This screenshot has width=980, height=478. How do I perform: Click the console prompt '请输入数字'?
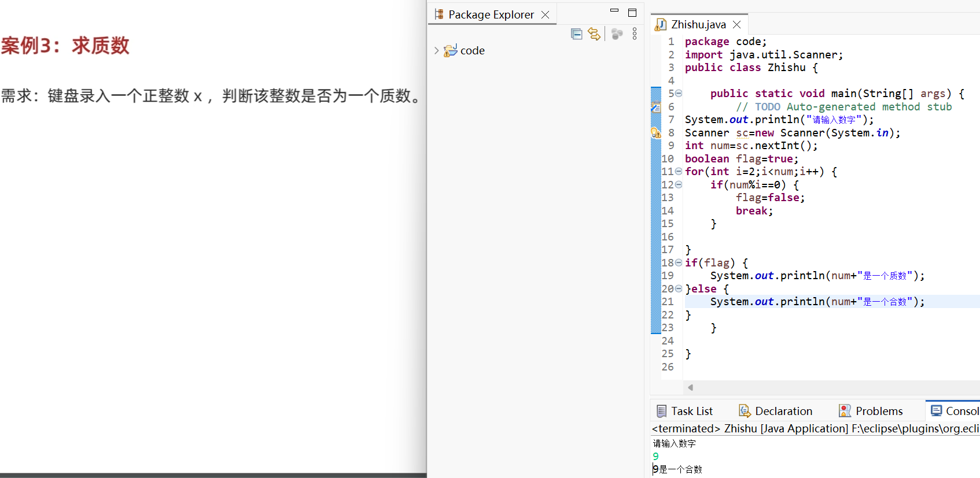[674, 443]
